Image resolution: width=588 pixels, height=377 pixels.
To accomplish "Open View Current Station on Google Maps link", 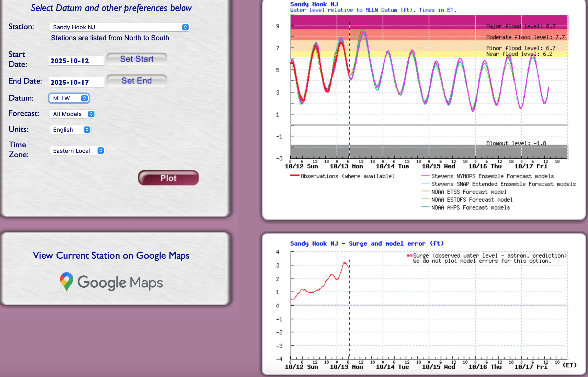I will (x=111, y=255).
